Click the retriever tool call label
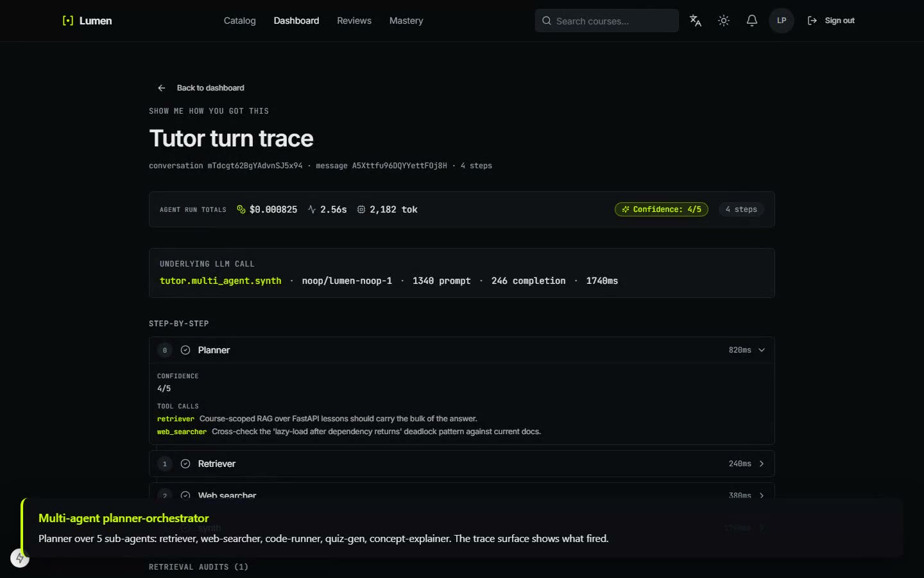 [176, 419]
